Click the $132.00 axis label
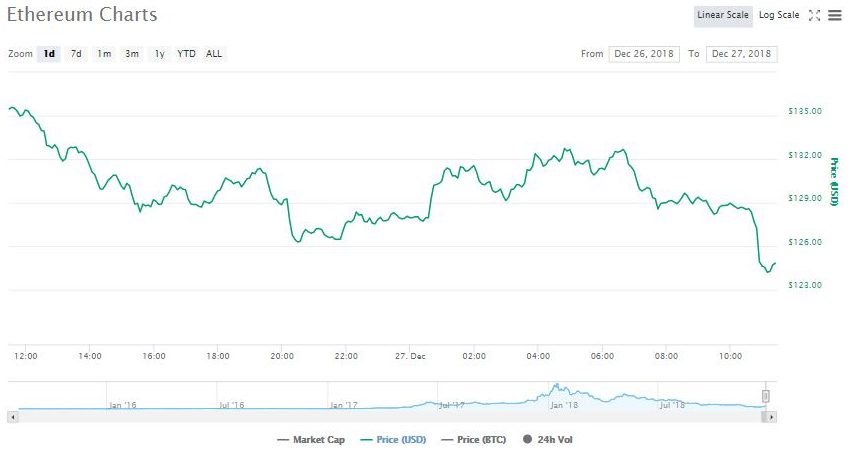852x452 pixels. (805, 155)
